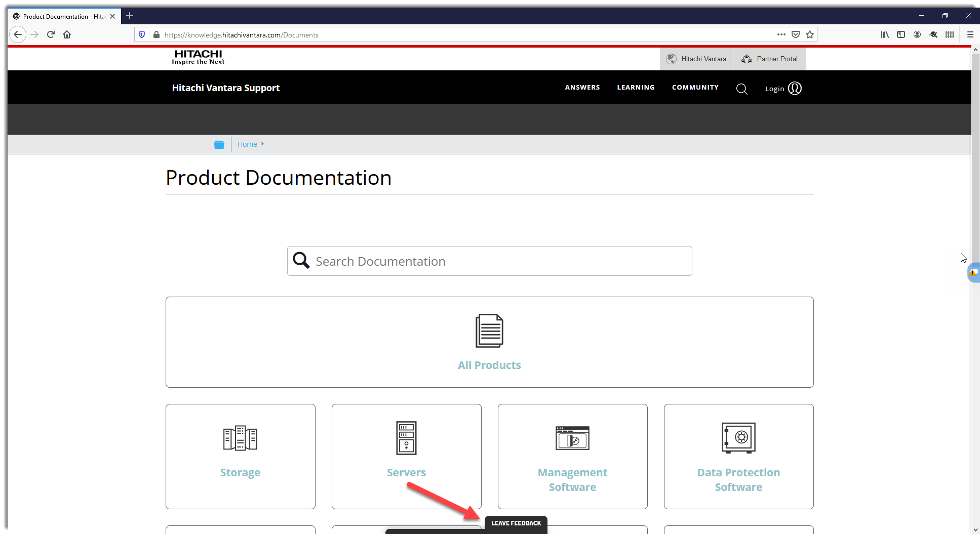The height and width of the screenshot is (534, 980).
Task: Click the Data Protection safe icon
Action: click(738, 438)
